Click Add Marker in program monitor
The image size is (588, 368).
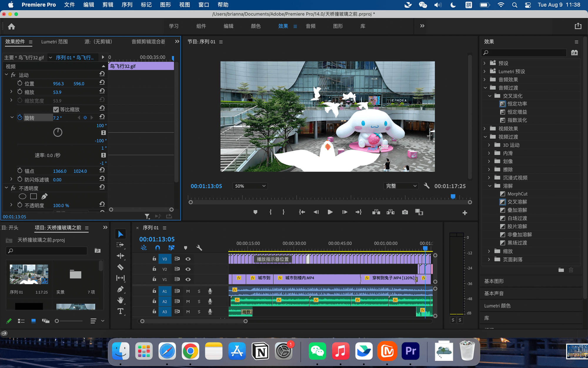(255, 212)
